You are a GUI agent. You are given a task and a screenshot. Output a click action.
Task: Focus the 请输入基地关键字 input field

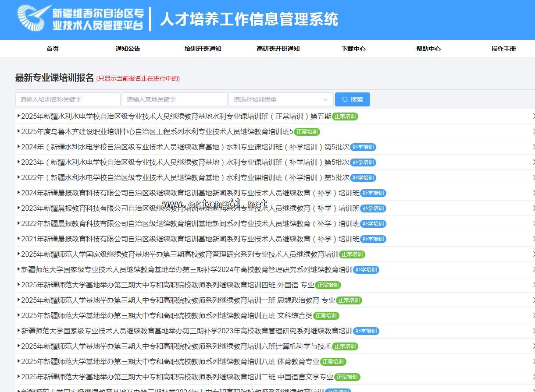(175, 99)
